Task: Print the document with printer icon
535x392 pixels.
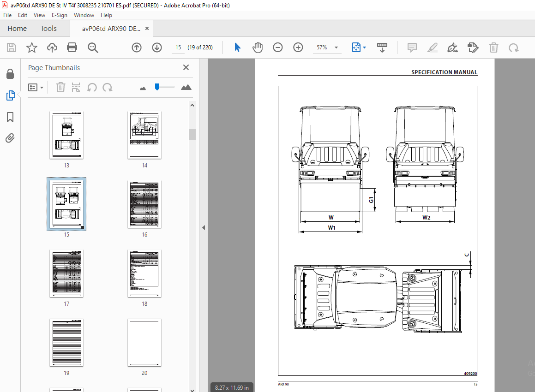Action: [72, 48]
